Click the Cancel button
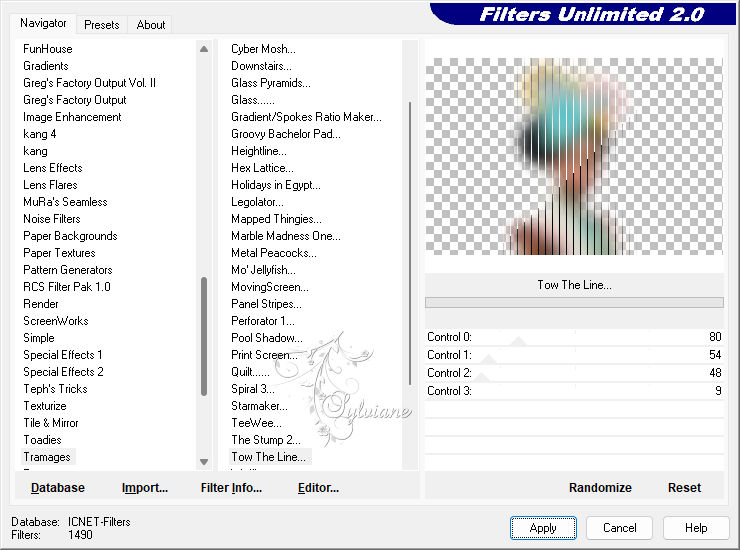 619,528
